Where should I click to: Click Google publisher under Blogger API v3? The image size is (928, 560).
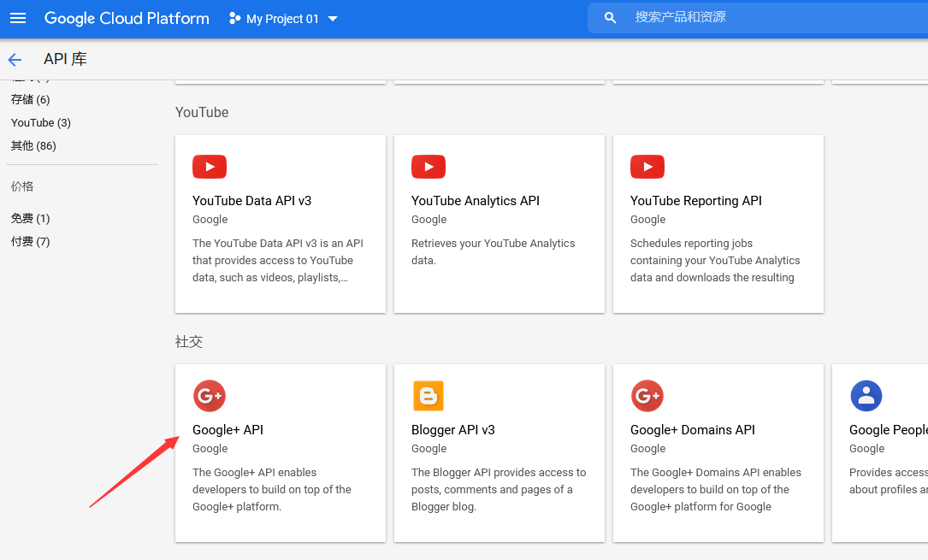coord(429,448)
